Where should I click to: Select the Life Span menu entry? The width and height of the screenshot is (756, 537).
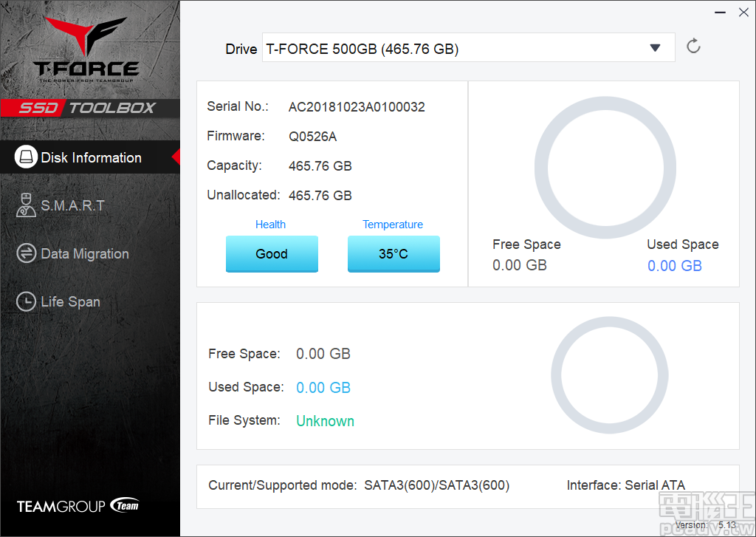tap(70, 301)
